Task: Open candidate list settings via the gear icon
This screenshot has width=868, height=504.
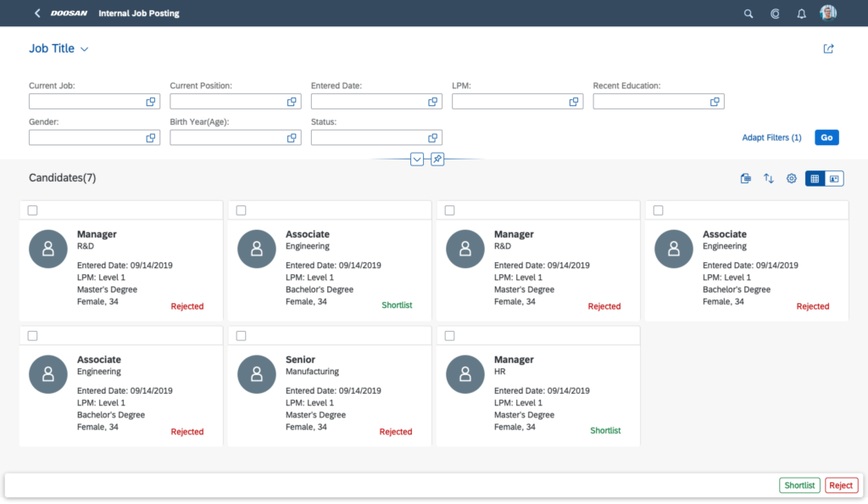Action: point(791,178)
